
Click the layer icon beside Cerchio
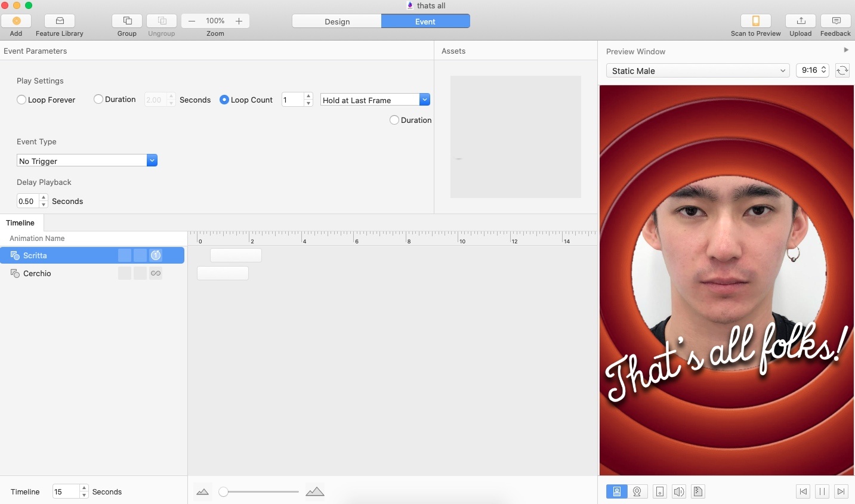click(x=16, y=273)
